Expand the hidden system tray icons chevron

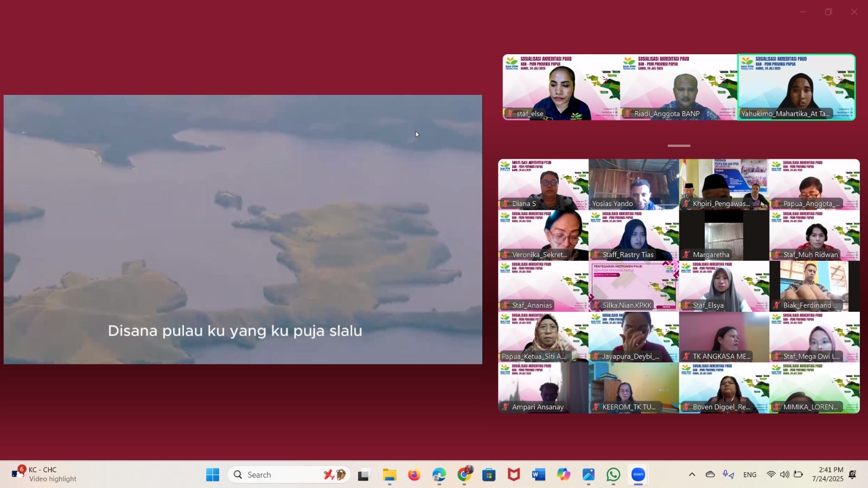(692, 474)
